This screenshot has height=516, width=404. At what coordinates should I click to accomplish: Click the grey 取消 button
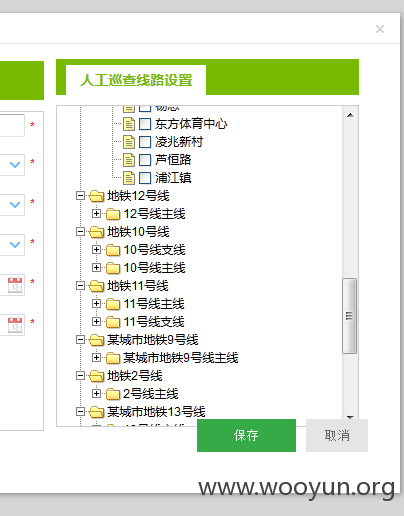tap(337, 435)
